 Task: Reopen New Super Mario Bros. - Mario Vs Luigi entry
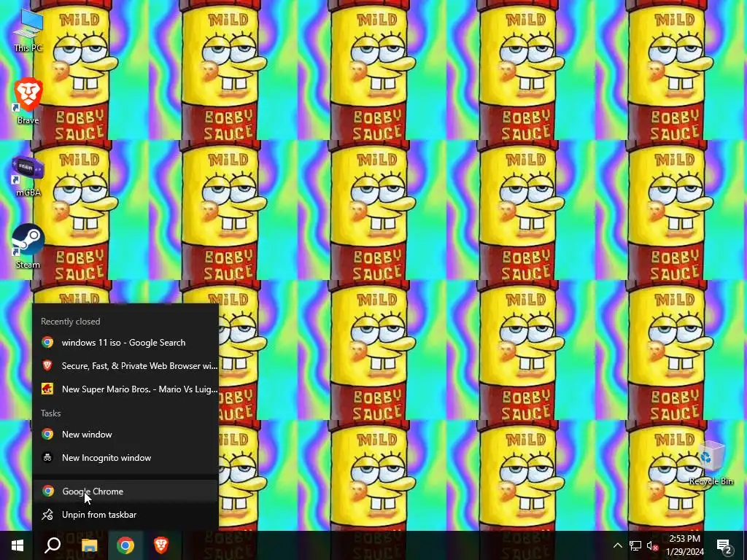tap(125, 389)
